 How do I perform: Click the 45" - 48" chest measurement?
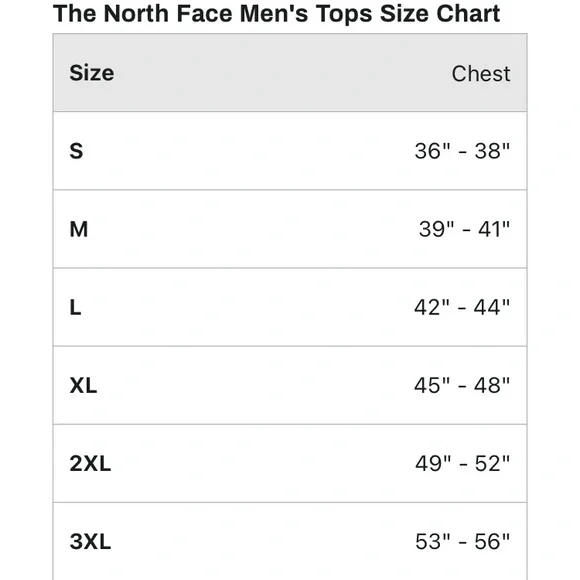pos(462,385)
